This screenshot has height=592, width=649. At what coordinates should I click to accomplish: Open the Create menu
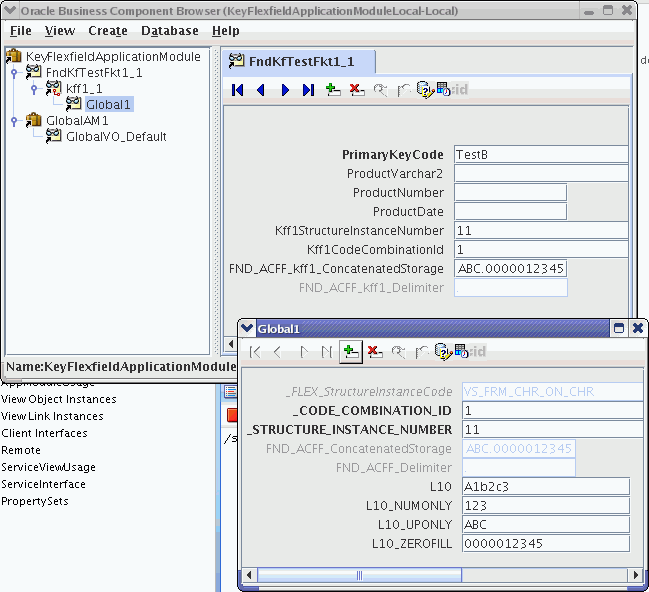point(108,31)
